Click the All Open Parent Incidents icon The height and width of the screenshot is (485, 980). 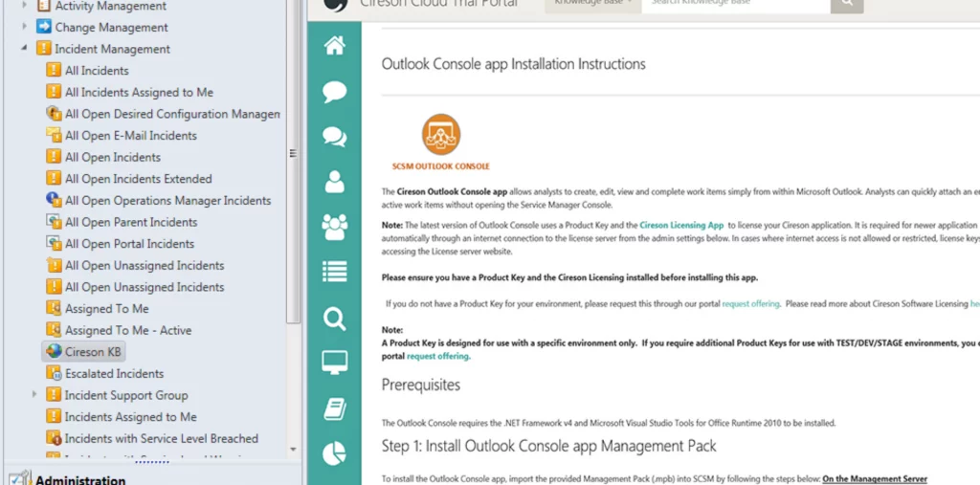[54, 222]
